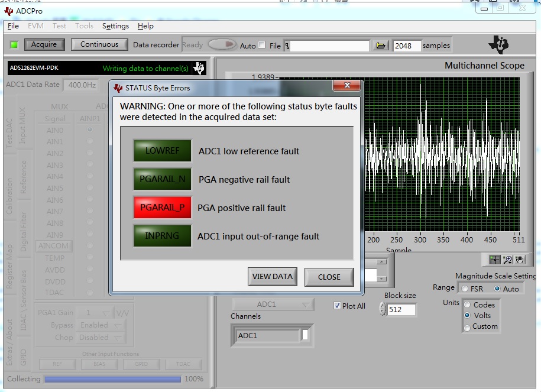The width and height of the screenshot is (541, 392).
Task: Open the PGA1 Gain dropdown
Action: pos(95,313)
